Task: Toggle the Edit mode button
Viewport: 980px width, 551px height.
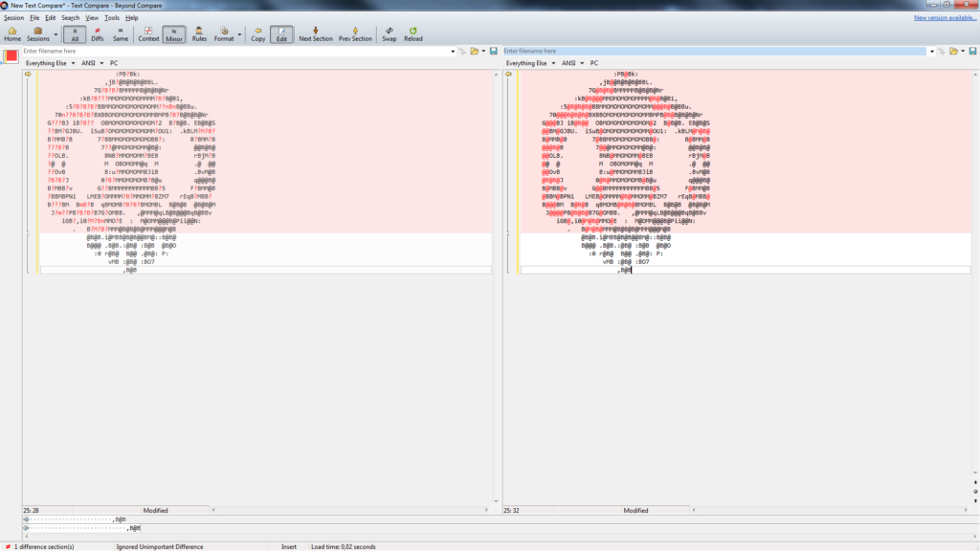Action: 281,34
